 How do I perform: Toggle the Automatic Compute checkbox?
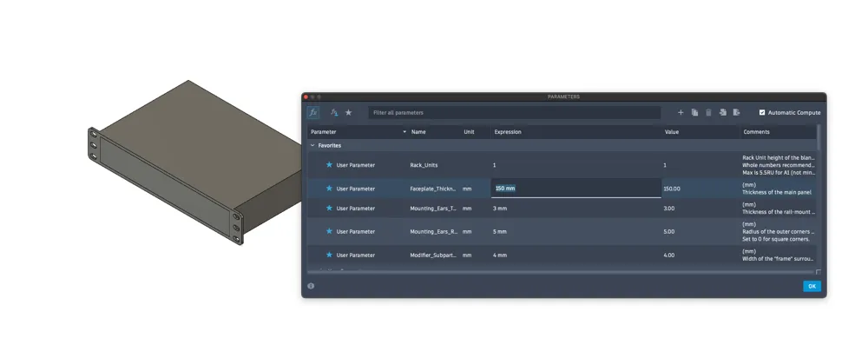click(762, 113)
